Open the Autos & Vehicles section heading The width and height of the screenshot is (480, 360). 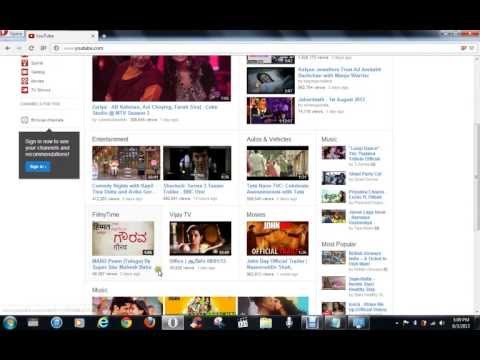269,139
